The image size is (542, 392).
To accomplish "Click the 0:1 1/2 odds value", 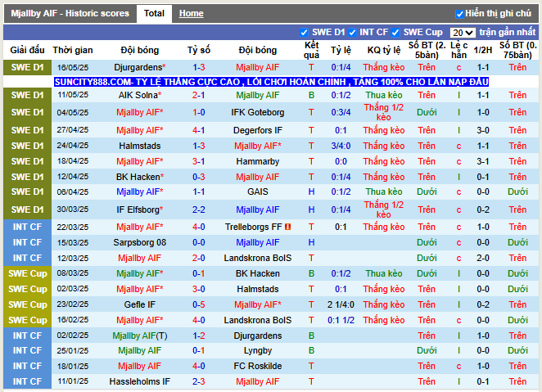I will click(x=341, y=320).
